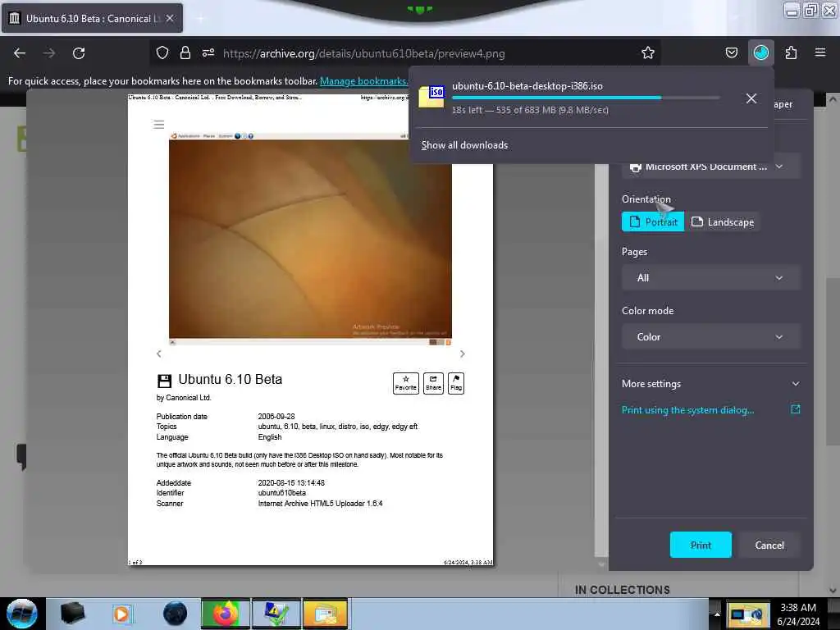Click the Share icon in the preview

point(433,383)
